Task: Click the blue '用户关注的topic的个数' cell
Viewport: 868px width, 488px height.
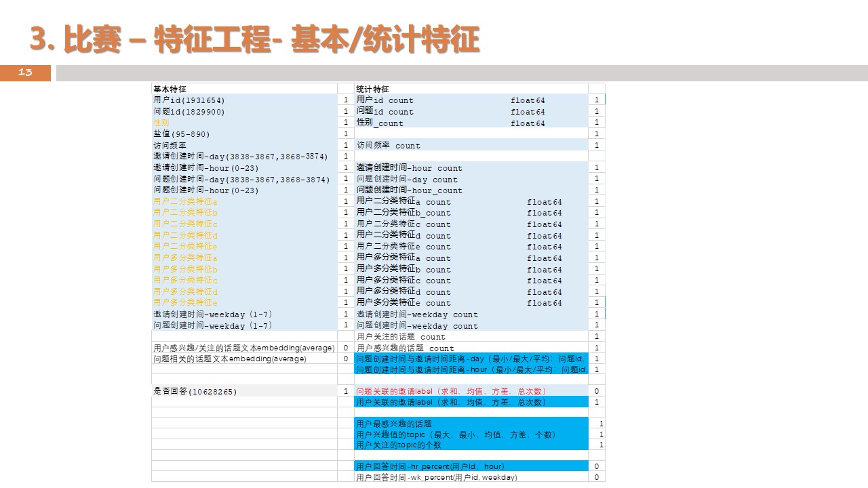Action: pyautogui.click(x=471, y=445)
